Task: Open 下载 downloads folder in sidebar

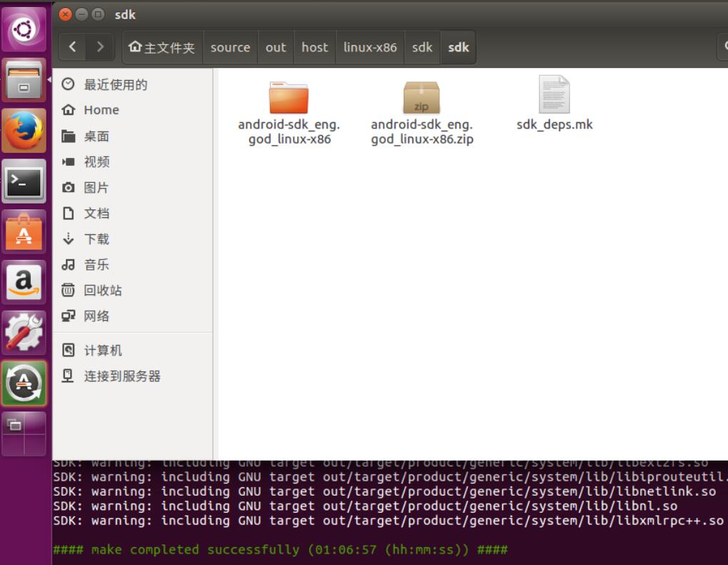Action: [x=133, y=239]
